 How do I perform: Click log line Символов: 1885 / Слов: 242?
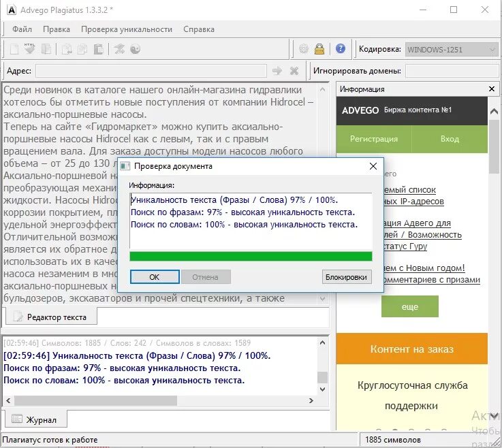(x=127, y=343)
